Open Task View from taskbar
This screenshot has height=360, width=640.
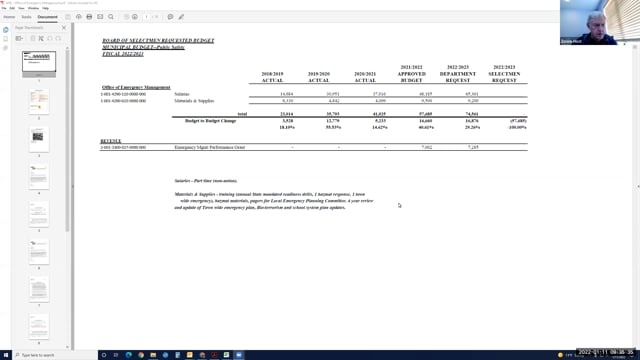pos(116,355)
